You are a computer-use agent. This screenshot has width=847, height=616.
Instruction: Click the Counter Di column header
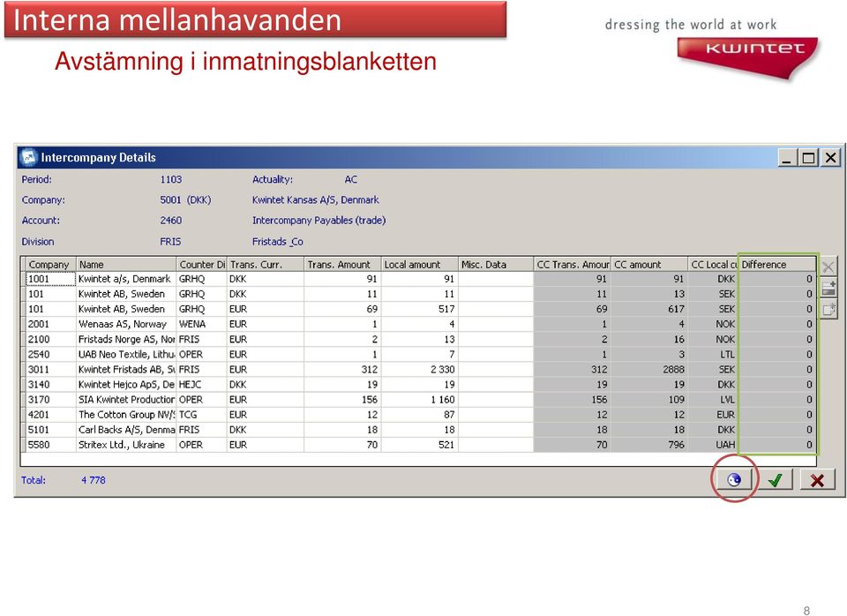(201, 264)
